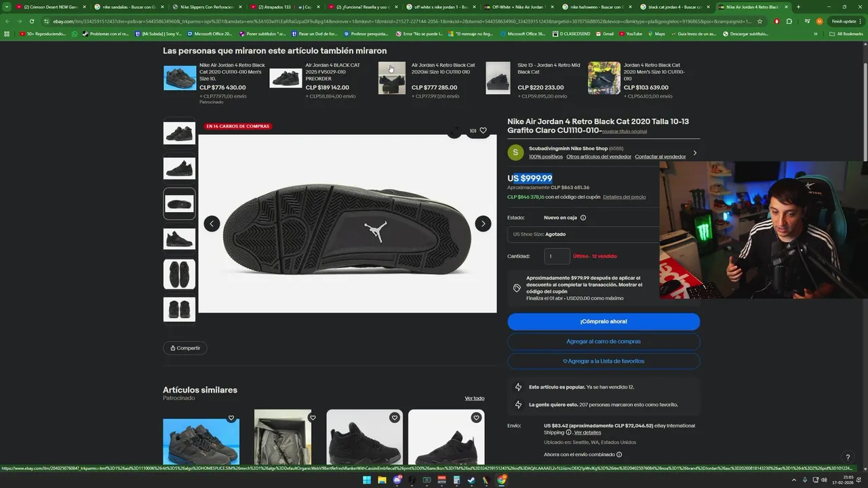Bookmark this page with the star icon
868x488 pixels.
(x=759, y=21)
